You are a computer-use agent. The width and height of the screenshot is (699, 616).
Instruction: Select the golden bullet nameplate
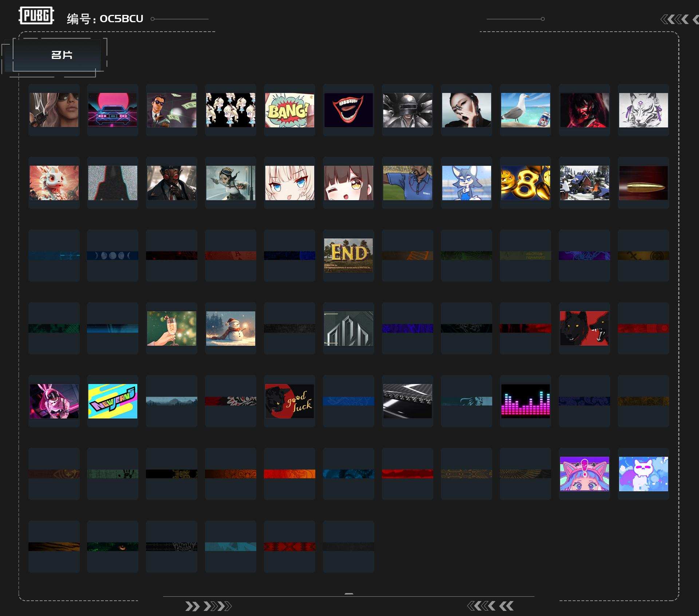643,183
